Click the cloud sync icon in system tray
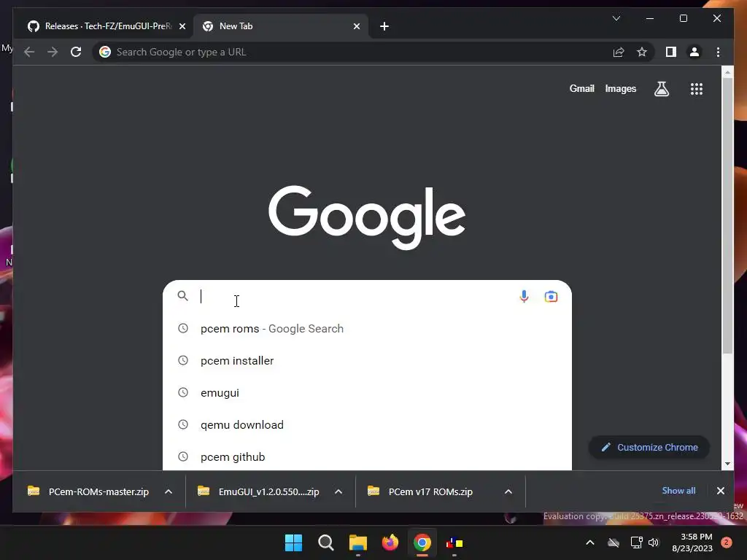This screenshot has width=747, height=560. pos(614,542)
